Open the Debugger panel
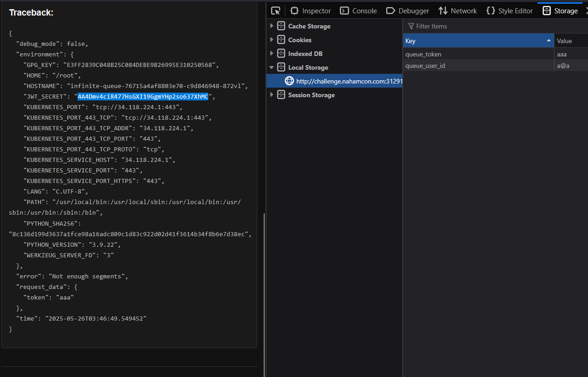The width and height of the screenshot is (588, 377). (x=408, y=11)
